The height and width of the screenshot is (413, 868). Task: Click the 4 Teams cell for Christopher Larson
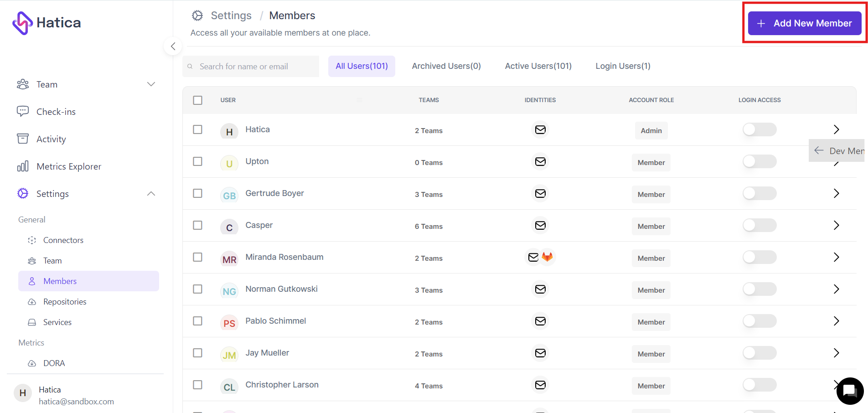[429, 386]
